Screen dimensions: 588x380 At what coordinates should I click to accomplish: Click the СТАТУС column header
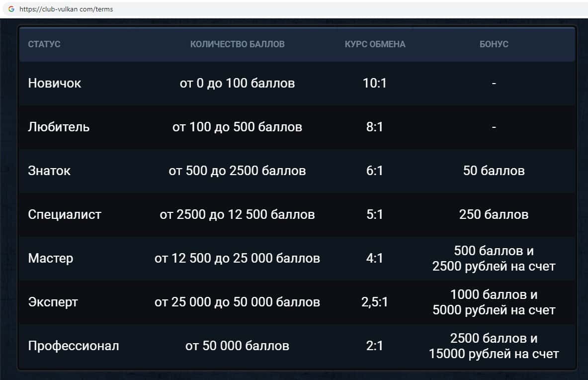point(44,44)
